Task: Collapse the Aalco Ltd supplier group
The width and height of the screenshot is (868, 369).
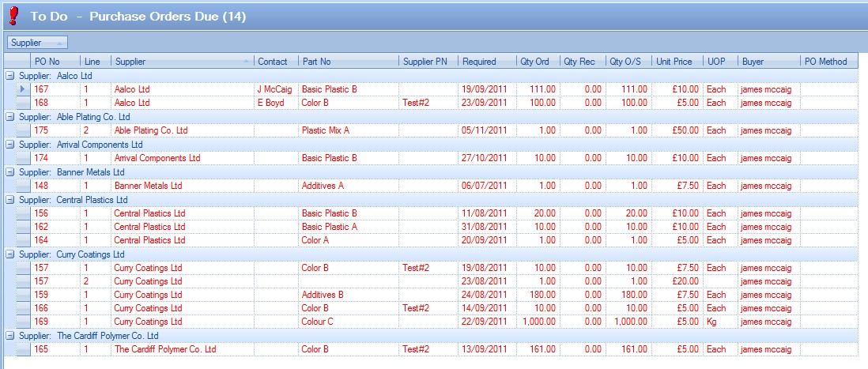Action: (10, 76)
